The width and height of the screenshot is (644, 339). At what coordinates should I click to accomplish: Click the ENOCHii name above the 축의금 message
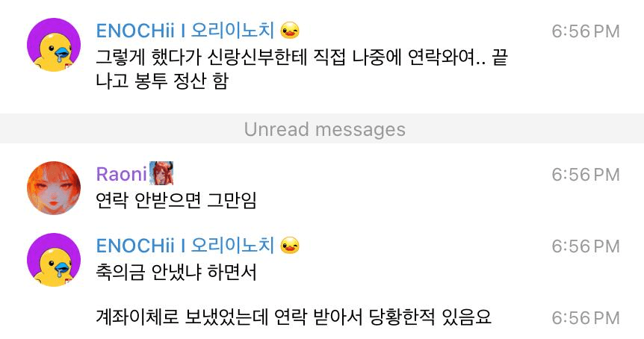pos(185,246)
